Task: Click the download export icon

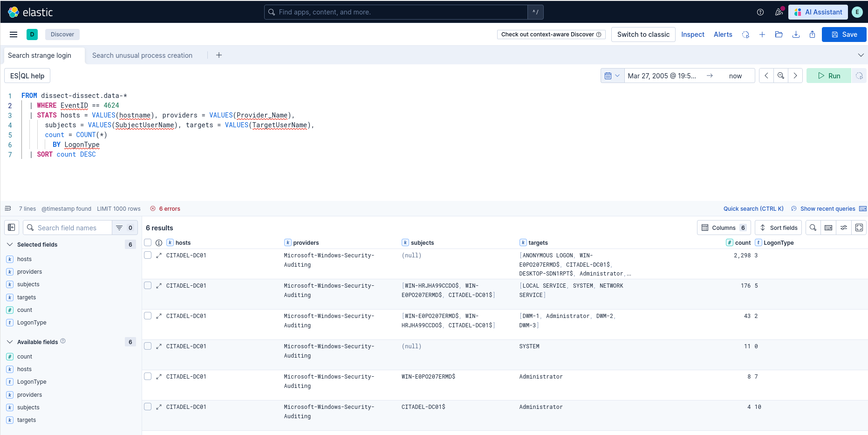Action: [x=796, y=35]
